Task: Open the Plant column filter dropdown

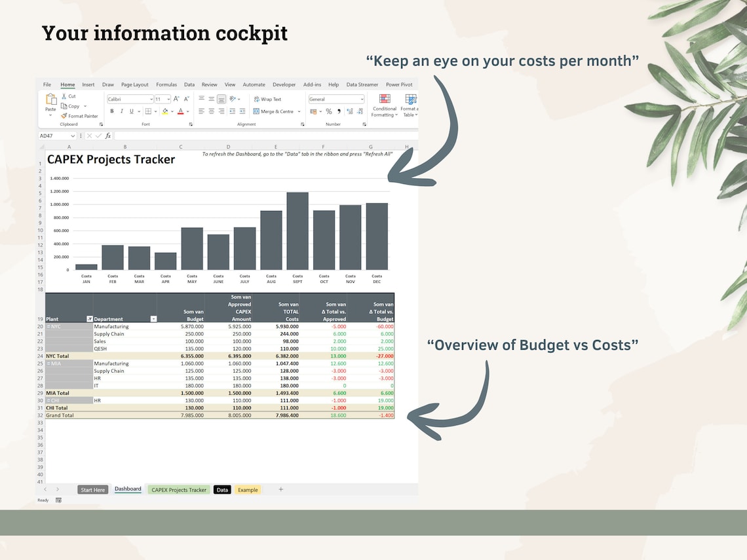Action: (91, 319)
